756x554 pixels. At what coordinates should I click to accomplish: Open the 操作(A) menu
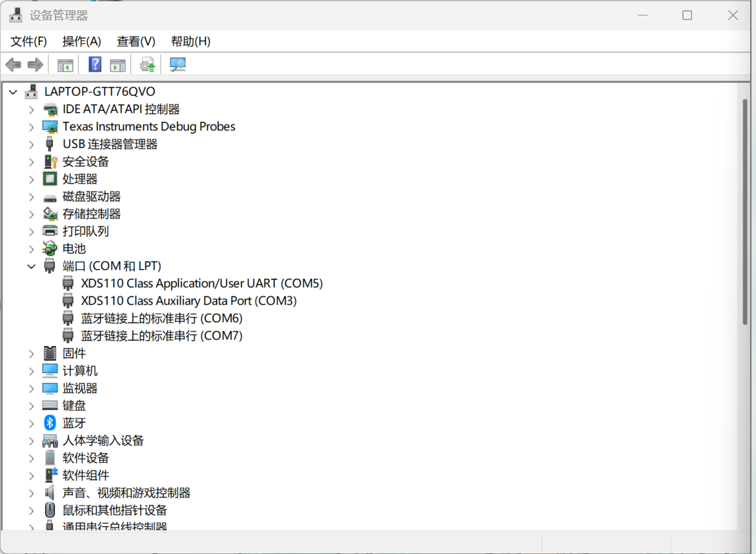[81, 41]
